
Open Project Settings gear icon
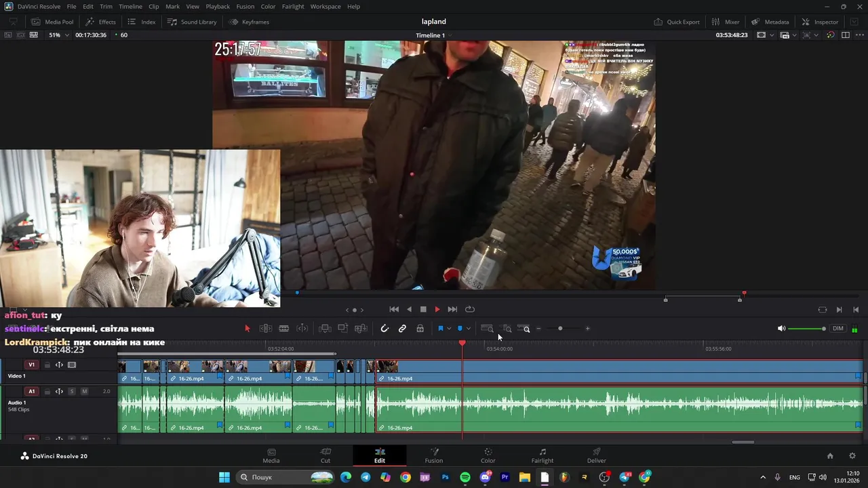point(852,456)
